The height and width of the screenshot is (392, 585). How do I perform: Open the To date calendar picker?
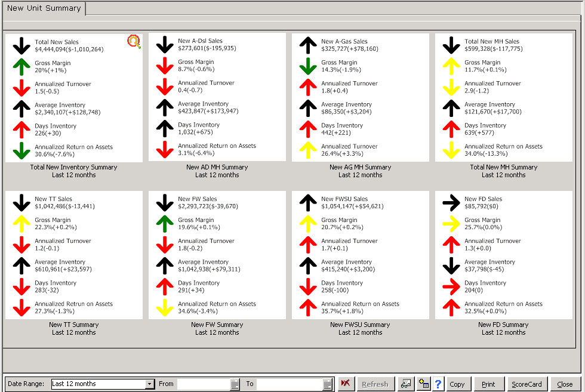click(327, 384)
